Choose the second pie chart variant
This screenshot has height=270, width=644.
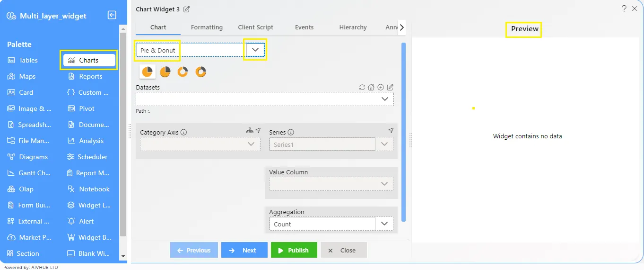click(x=165, y=72)
